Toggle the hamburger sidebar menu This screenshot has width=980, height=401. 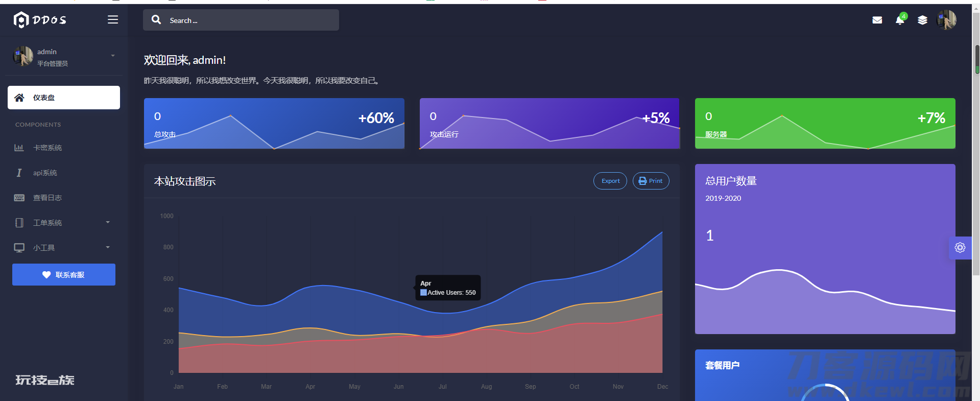point(113,20)
